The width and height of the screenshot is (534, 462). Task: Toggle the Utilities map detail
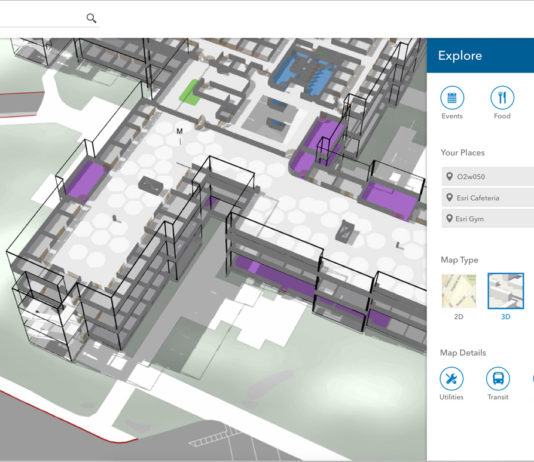[451, 379]
